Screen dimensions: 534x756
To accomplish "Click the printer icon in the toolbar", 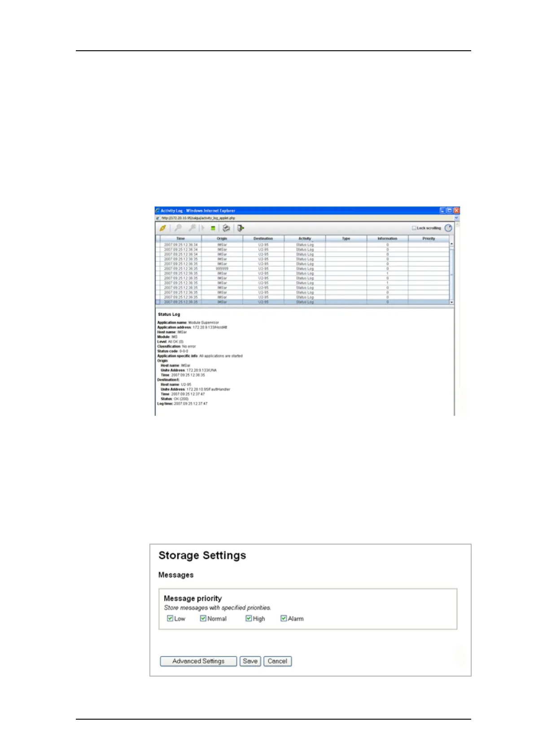I will [x=227, y=228].
